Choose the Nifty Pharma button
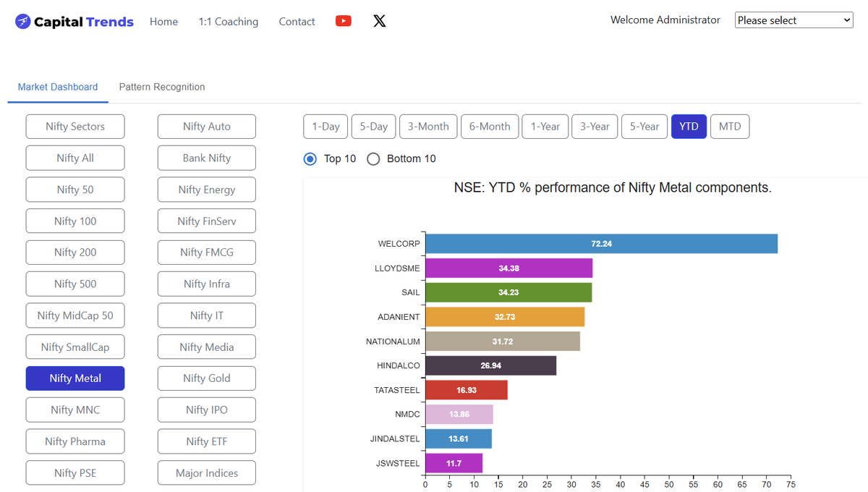This screenshot has height=492, width=868. (75, 441)
